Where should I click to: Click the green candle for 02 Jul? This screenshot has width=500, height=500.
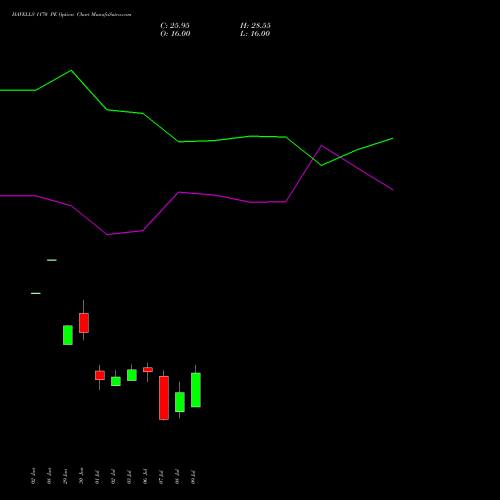pyautogui.click(x=116, y=381)
